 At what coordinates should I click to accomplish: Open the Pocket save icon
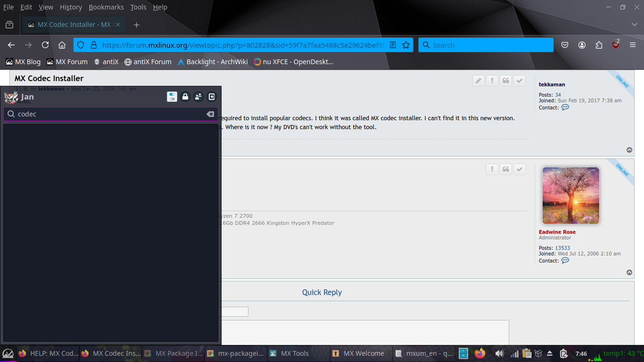565,45
